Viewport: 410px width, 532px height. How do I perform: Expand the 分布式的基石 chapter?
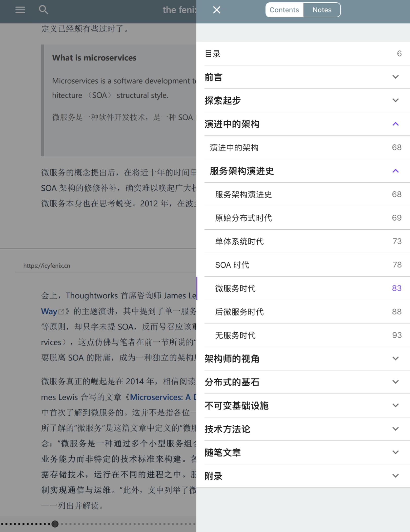pos(395,382)
